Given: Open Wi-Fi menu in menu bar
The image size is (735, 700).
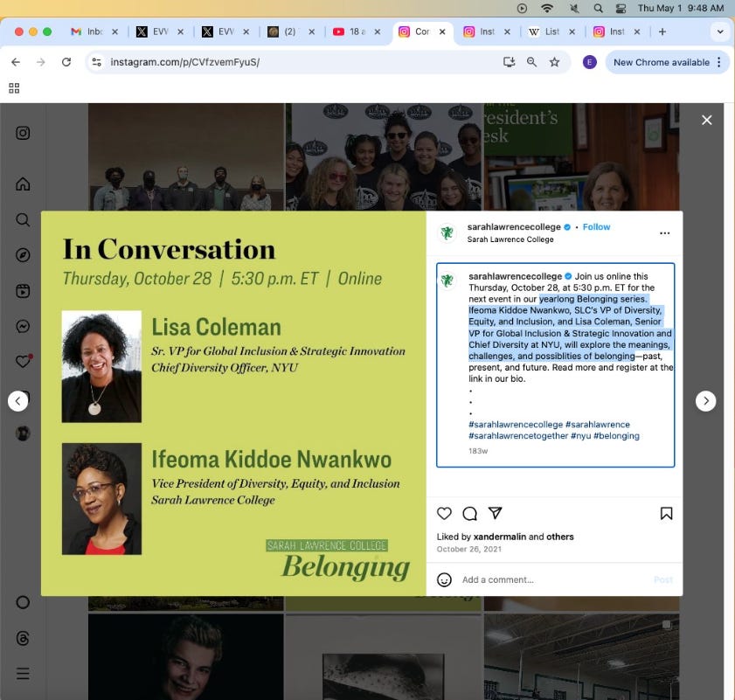Looking at the screenshot, I should coord(547,8).
